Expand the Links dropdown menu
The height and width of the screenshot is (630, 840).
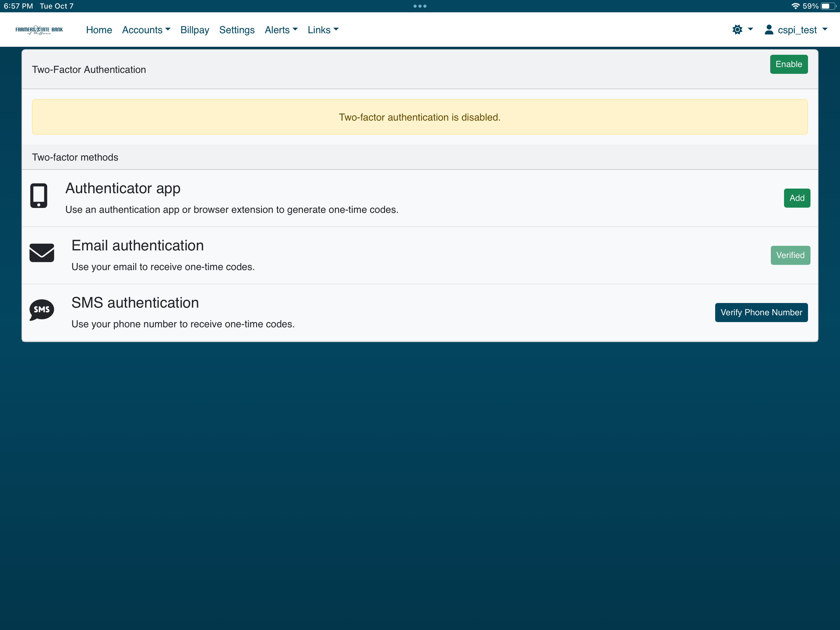click(323, 30)
